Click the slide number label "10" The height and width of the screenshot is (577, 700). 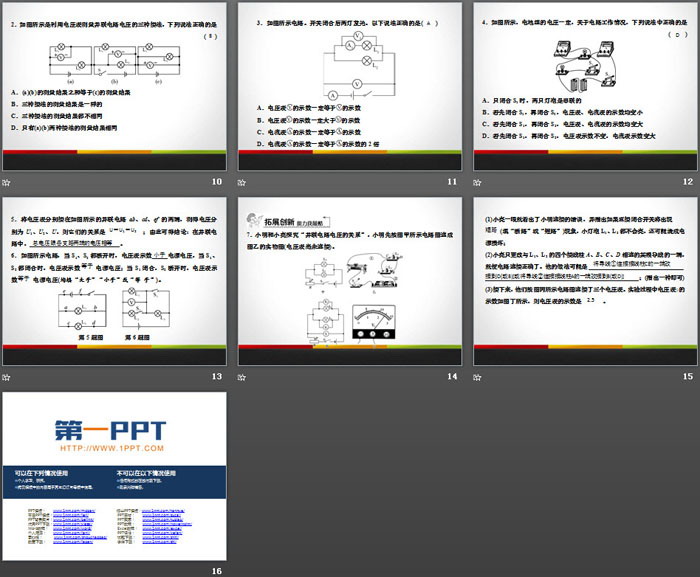coord(217,182)
